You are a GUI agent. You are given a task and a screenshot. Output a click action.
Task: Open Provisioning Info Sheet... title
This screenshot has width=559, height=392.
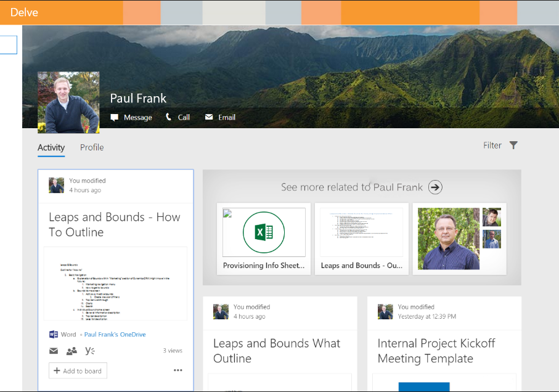point(264,266)
